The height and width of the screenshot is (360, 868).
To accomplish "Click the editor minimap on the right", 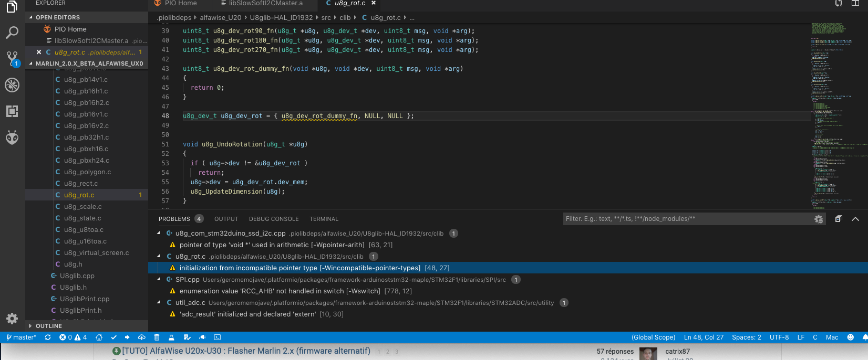I will (x=839, y=115).
